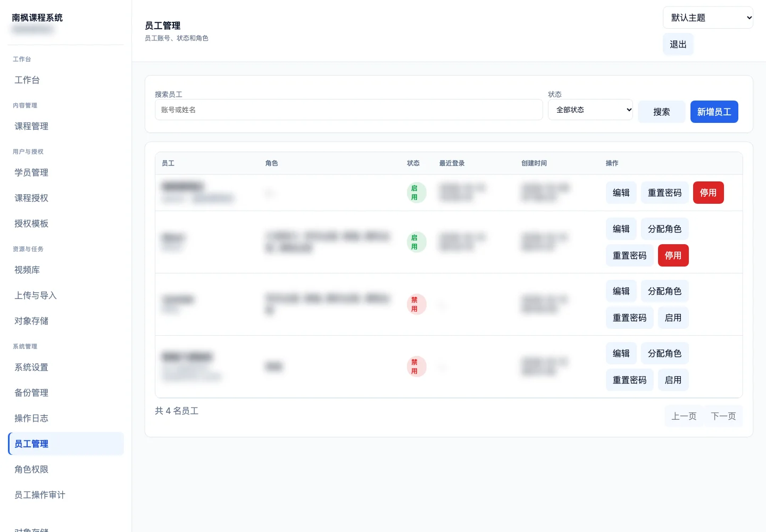Click 分配角色 in the second employee row

[664, 229]
